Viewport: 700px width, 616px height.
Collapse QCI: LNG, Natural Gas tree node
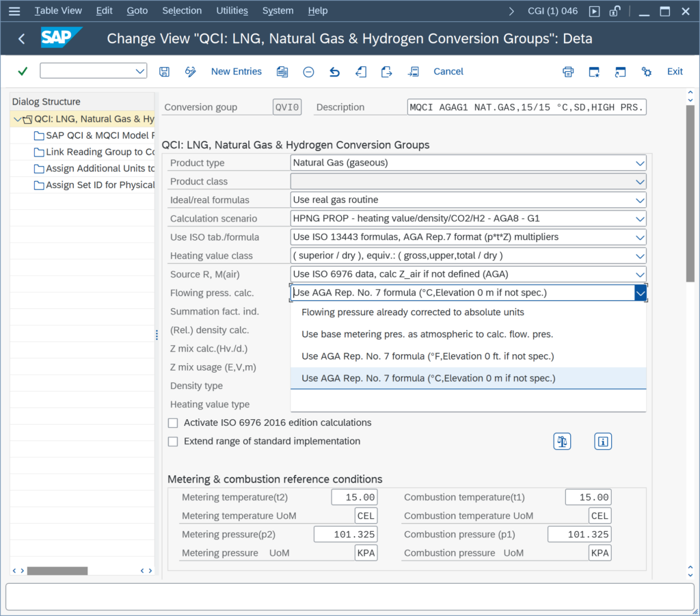17,119
